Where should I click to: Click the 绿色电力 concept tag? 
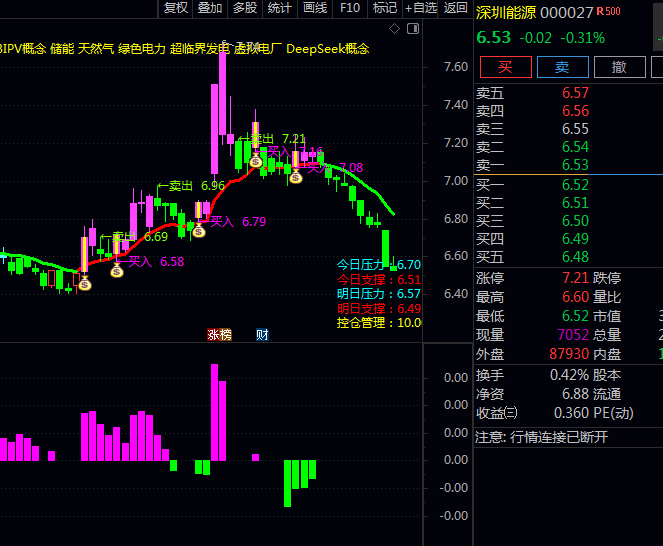tap(142, 49)
